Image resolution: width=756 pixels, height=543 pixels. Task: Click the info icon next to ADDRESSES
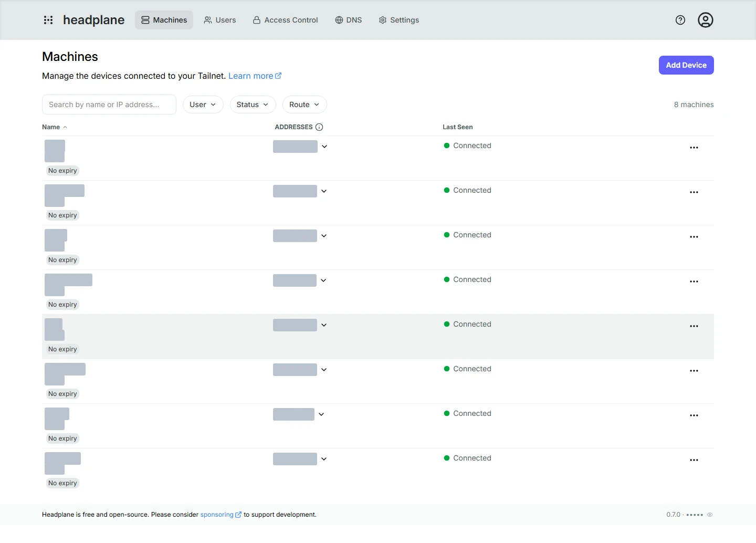(x=319, y=127)
